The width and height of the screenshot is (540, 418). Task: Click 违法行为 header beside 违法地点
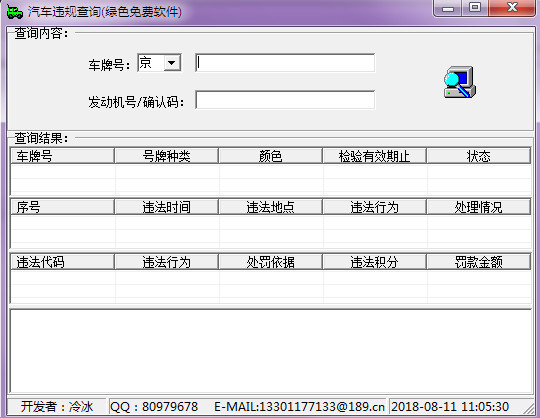click(374, 207)
